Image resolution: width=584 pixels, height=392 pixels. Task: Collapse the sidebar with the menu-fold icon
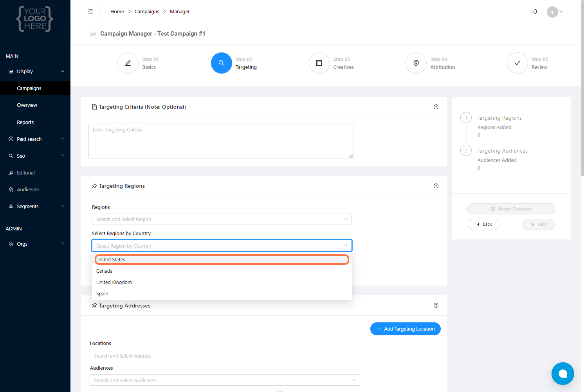point(90,12)
